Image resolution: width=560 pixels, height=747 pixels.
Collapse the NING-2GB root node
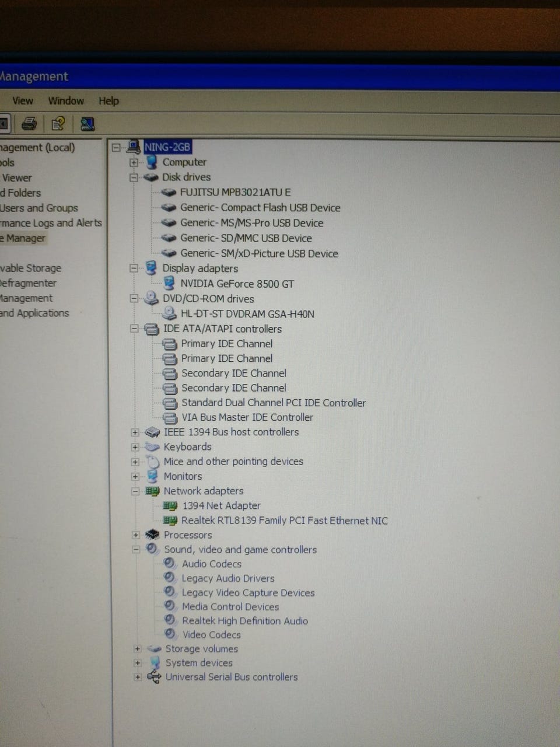tap(116, 148)
